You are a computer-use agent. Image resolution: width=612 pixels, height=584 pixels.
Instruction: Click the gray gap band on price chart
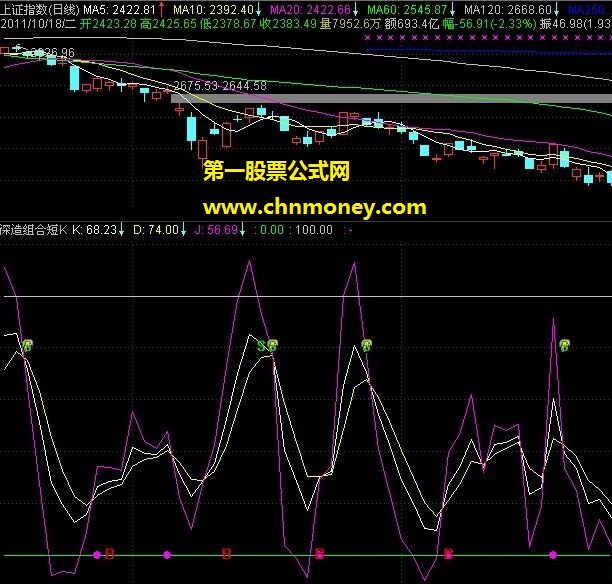[x=391, y=98]
